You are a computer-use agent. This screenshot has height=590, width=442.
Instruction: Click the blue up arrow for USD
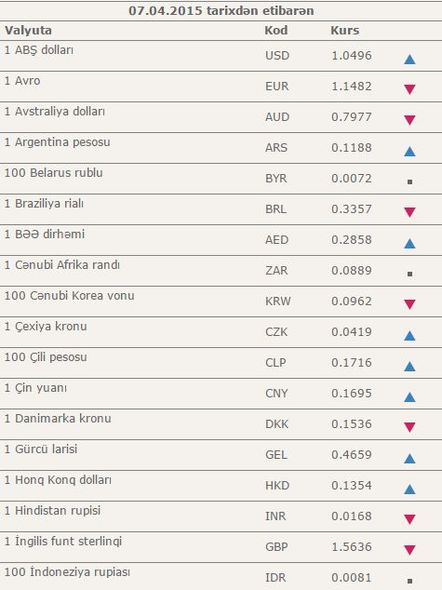point(410,59)
